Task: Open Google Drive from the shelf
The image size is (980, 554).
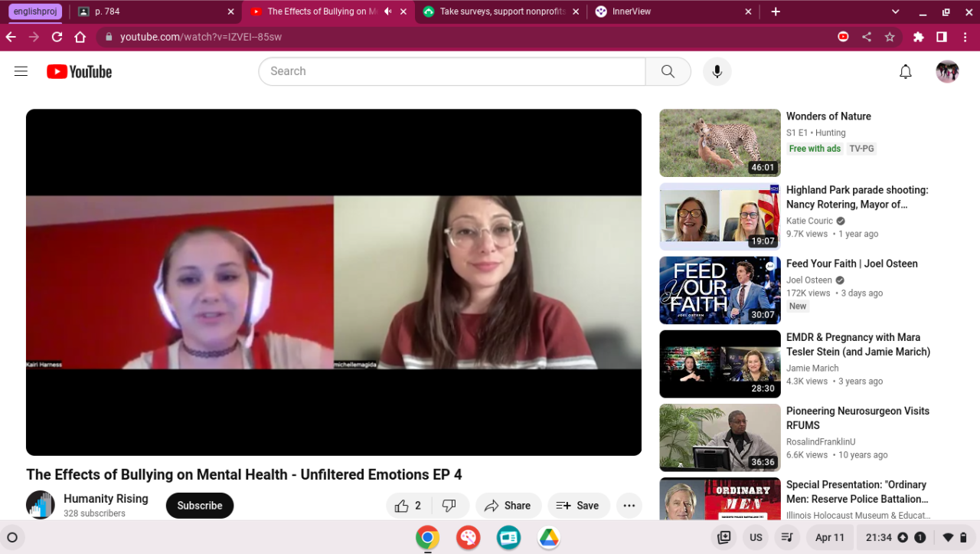Action: tap(549, 538)
